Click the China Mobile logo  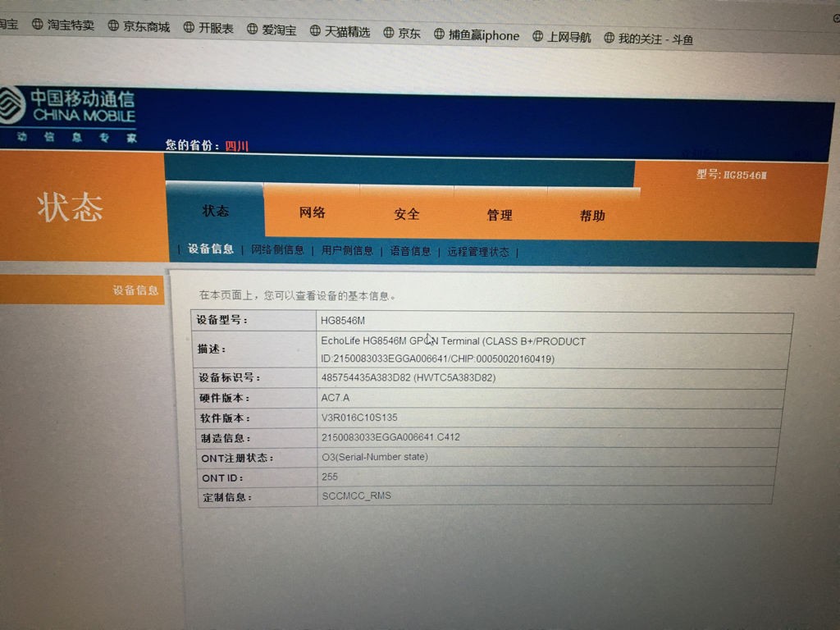coord(67,115)
